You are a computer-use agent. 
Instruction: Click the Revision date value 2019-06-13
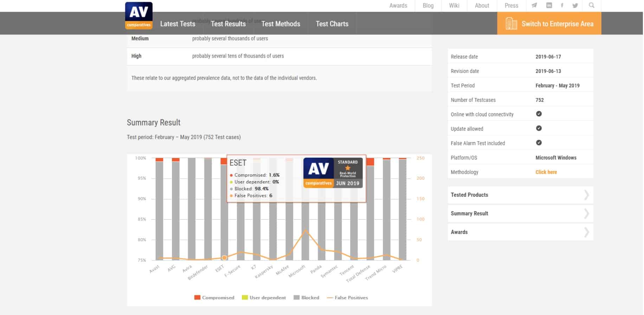[548, 71]
